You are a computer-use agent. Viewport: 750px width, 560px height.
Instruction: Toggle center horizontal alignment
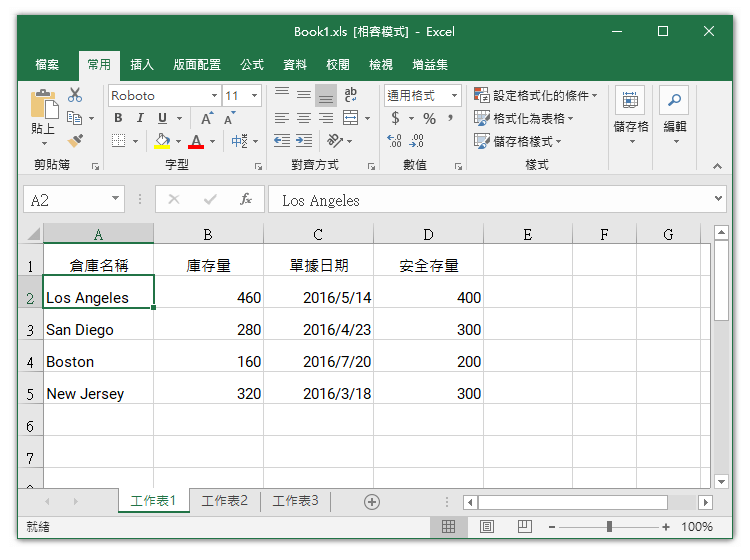(x=304, y=118)
